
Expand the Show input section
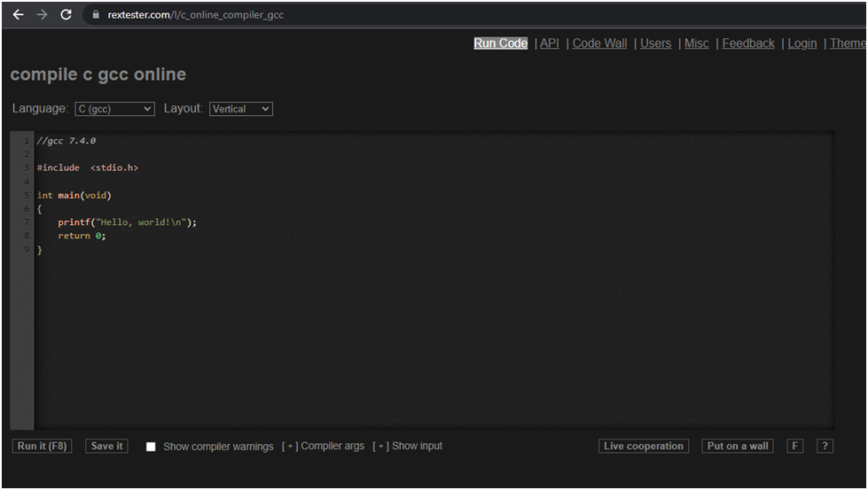tap(407, 447)
